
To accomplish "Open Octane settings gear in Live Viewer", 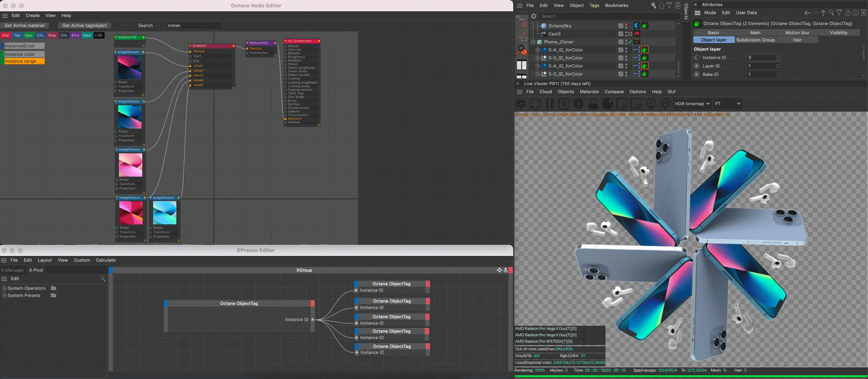I will click(578, 104).
